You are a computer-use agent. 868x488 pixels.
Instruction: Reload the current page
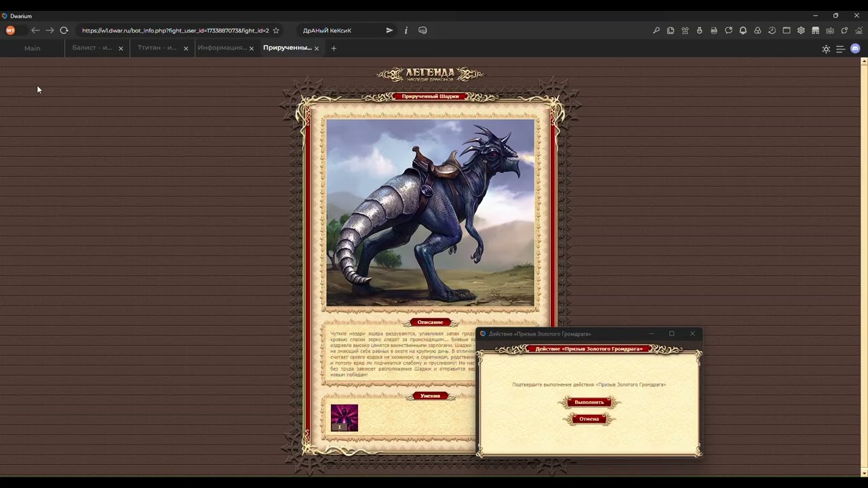click(x=64, y=30)
